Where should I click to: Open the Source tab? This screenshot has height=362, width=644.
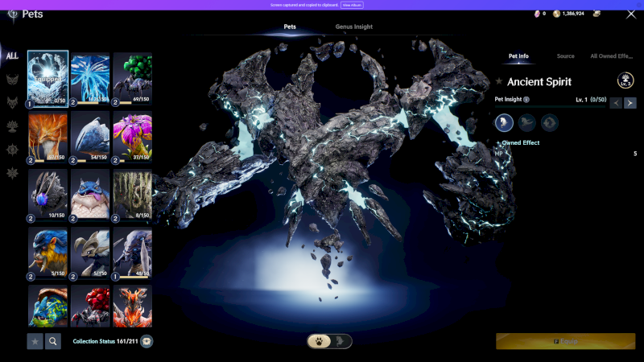pos(565,56)
